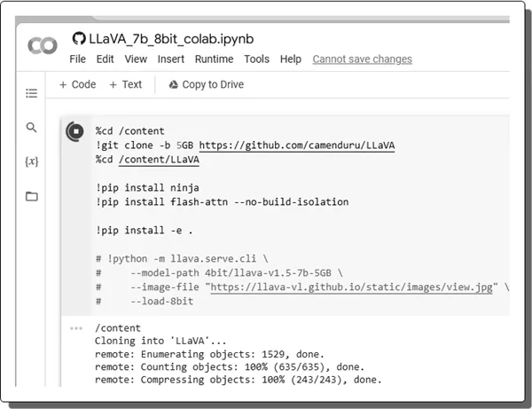The image size is (532, 409).
Task: Add a new text cell
Action: click(x=125, y=84)
